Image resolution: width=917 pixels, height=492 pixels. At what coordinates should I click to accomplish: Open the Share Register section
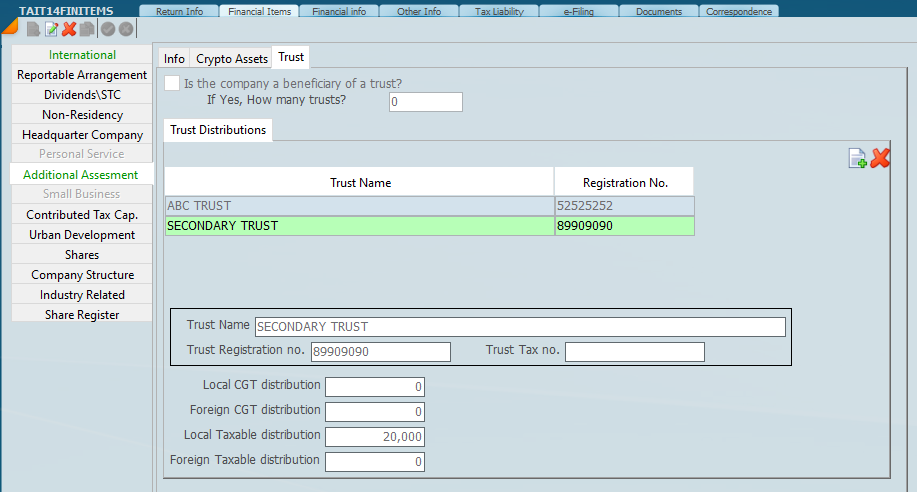(82, 315)
